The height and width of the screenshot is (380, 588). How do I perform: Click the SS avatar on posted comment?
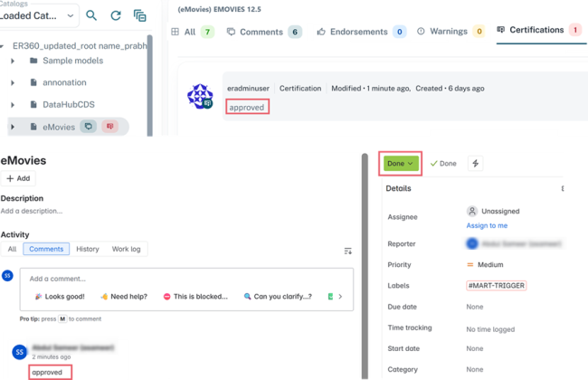click(20, 352)
